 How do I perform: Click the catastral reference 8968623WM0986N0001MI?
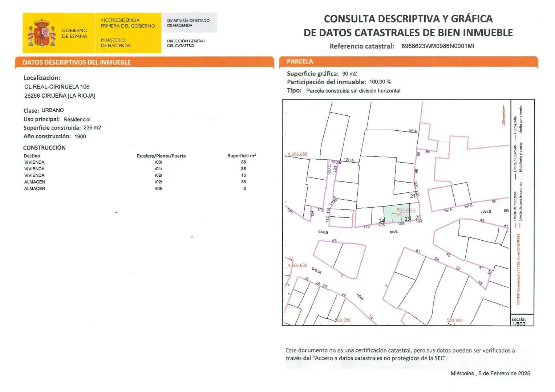coord(438,46)
